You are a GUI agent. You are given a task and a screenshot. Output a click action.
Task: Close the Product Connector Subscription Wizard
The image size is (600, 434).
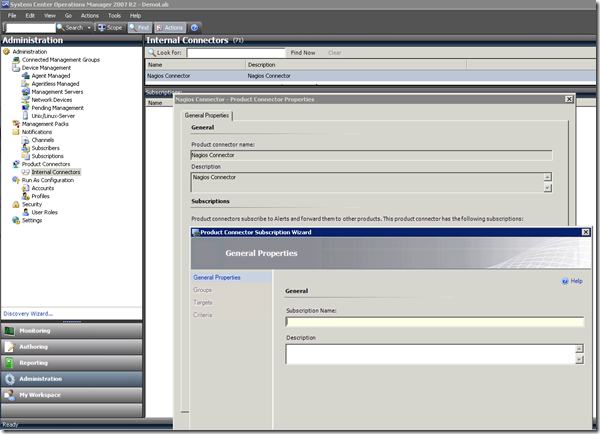click(585, 232)
